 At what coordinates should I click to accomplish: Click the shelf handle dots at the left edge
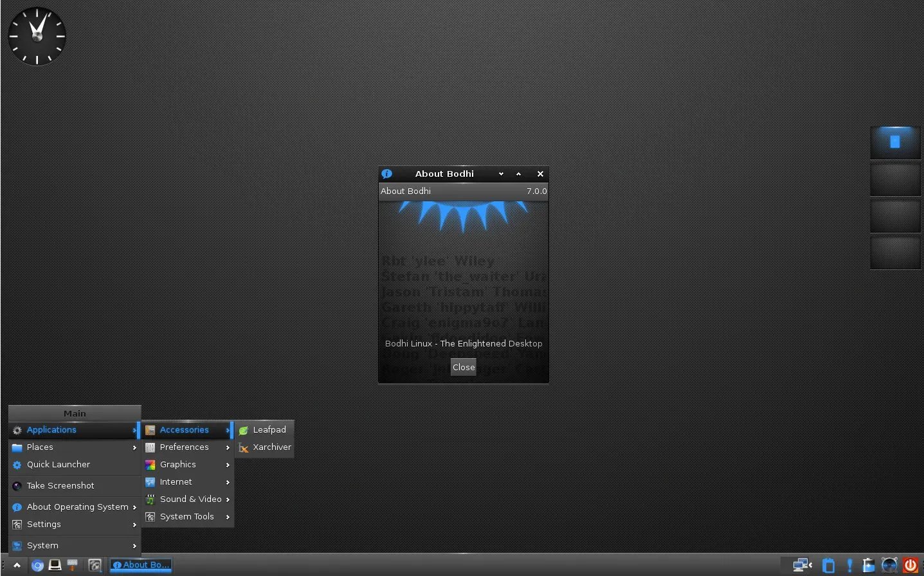coord(3,566)
